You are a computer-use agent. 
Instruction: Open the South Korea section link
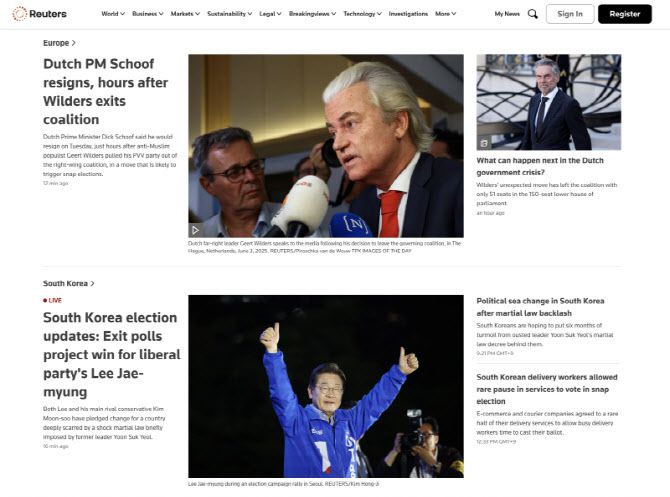(68, 283)
